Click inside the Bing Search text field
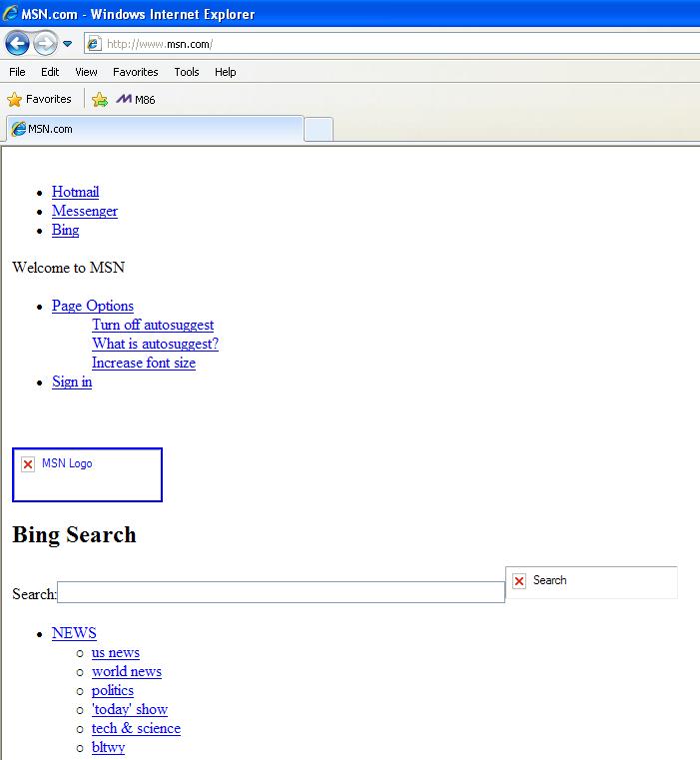 [x=281, y=593]
